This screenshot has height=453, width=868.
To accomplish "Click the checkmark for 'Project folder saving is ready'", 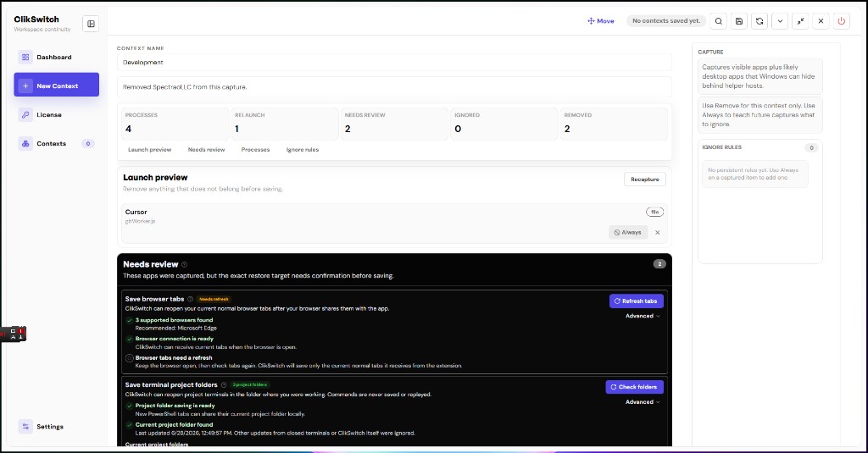I will tap(130, 406).
